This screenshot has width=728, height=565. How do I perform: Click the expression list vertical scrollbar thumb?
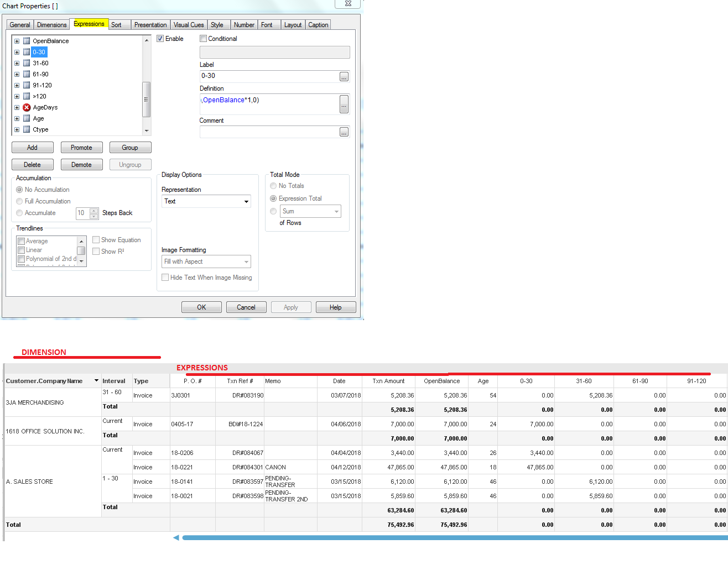pyautogui.click(x=147, y=100)
